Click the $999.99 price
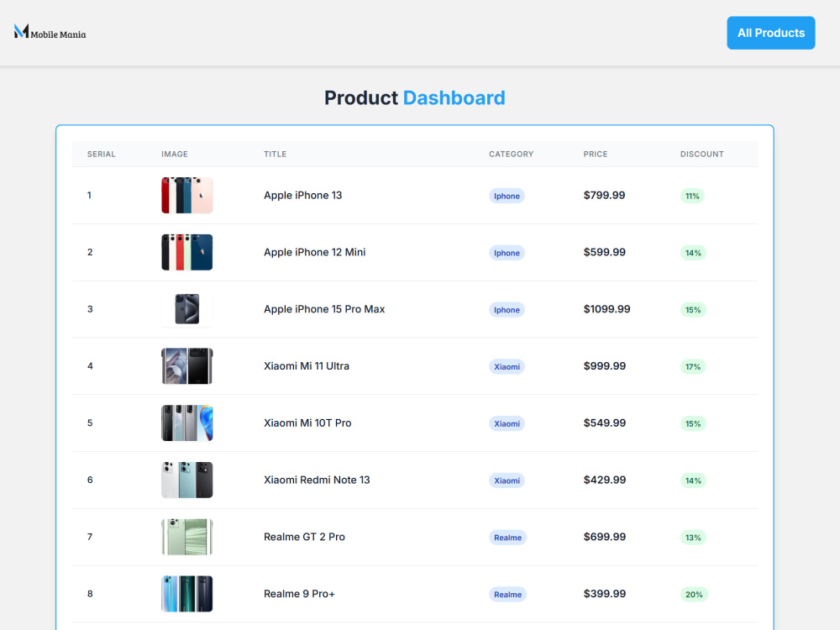This screenshot has width=840, height=630. pos(604,366)
